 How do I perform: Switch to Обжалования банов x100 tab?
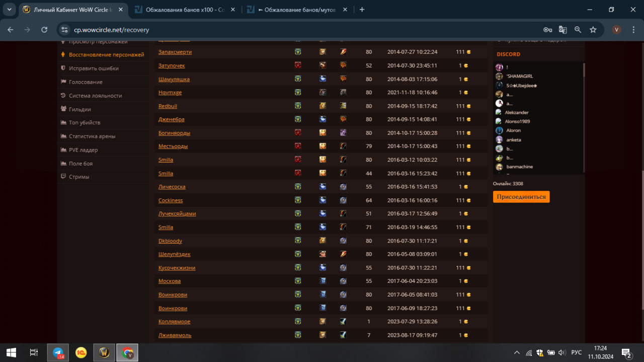coord(184,10)
